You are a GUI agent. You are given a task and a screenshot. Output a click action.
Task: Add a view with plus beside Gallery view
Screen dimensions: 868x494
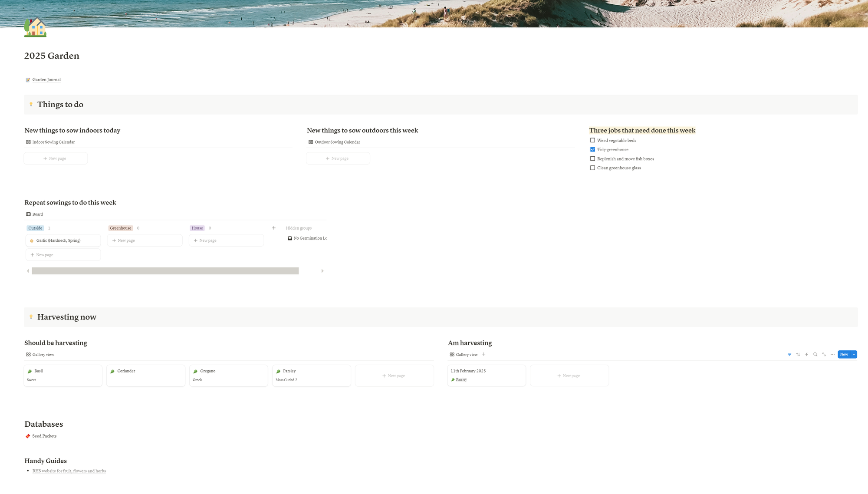pos(483,355)
